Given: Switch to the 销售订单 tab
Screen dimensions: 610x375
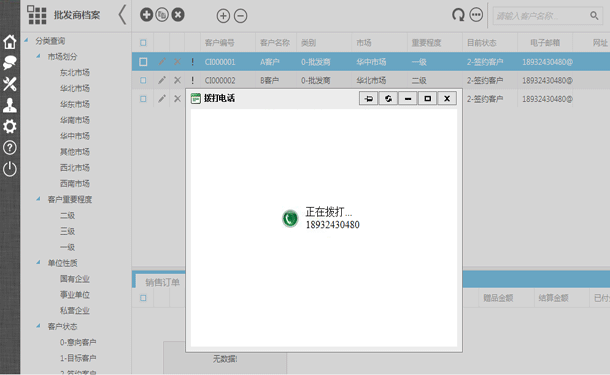Looking at the screenshot, I should pos(162,282).
